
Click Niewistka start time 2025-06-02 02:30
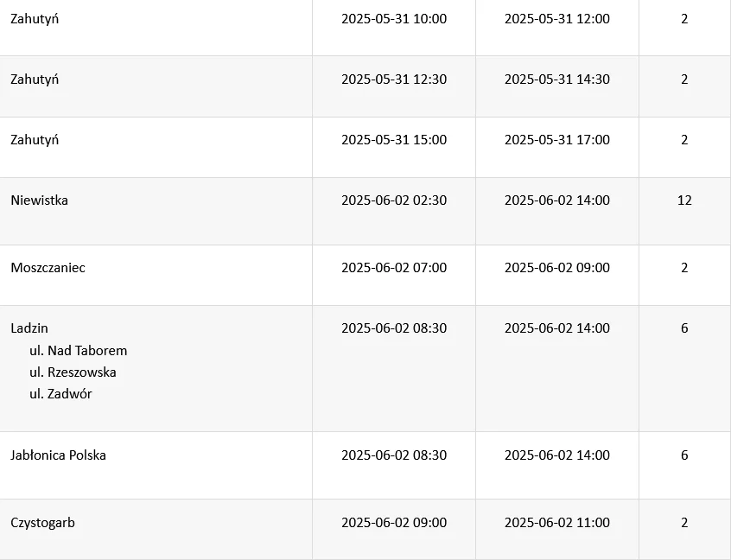pyautogui.click(x=394, y=200)
